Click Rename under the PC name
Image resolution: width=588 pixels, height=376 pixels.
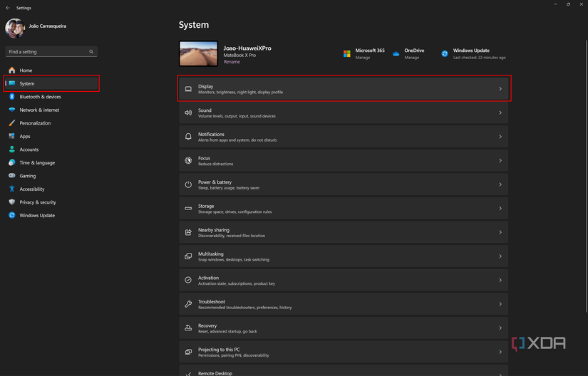coord(232,62)
